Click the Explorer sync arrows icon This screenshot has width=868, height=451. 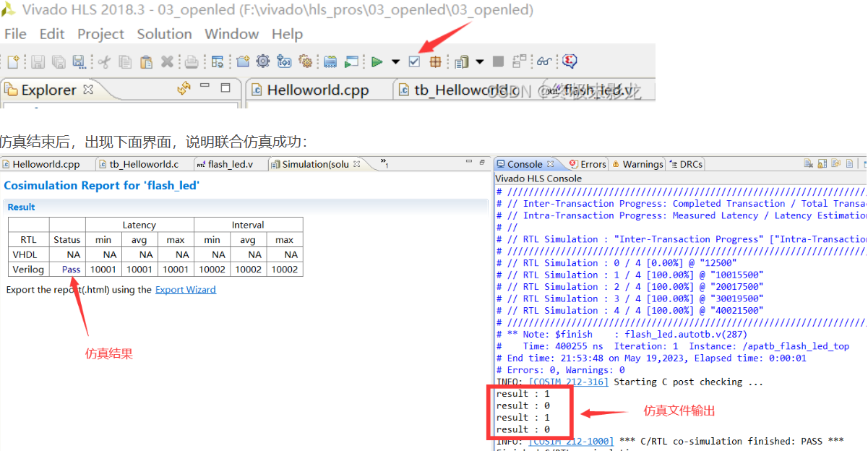184,88
